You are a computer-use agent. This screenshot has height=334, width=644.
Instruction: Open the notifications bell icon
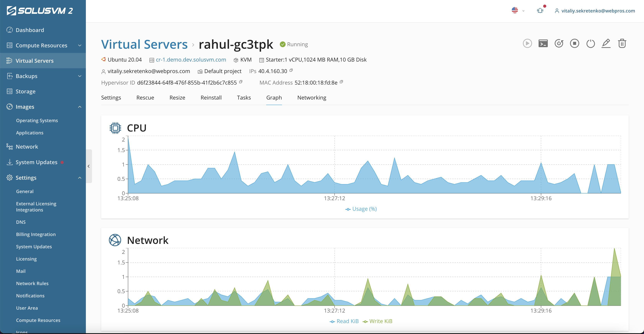pos(540,11)
